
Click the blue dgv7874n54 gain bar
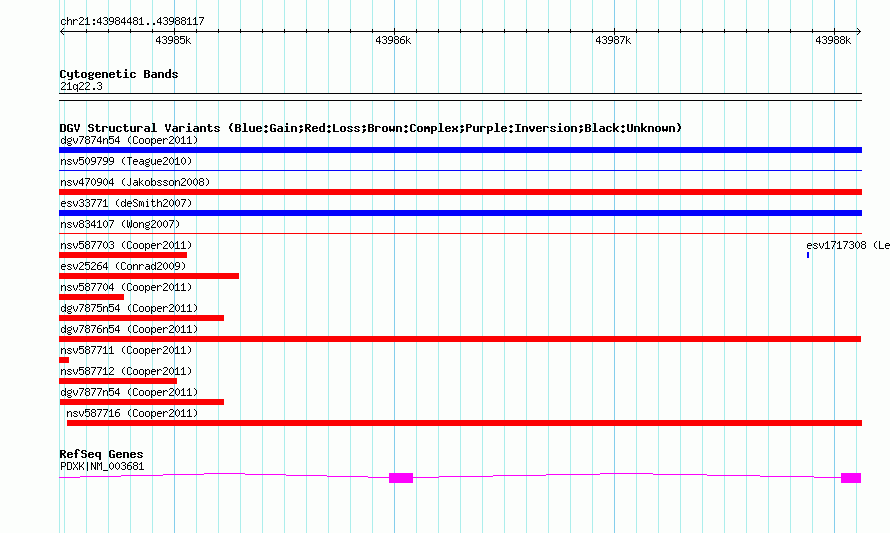tap(460, 150)
